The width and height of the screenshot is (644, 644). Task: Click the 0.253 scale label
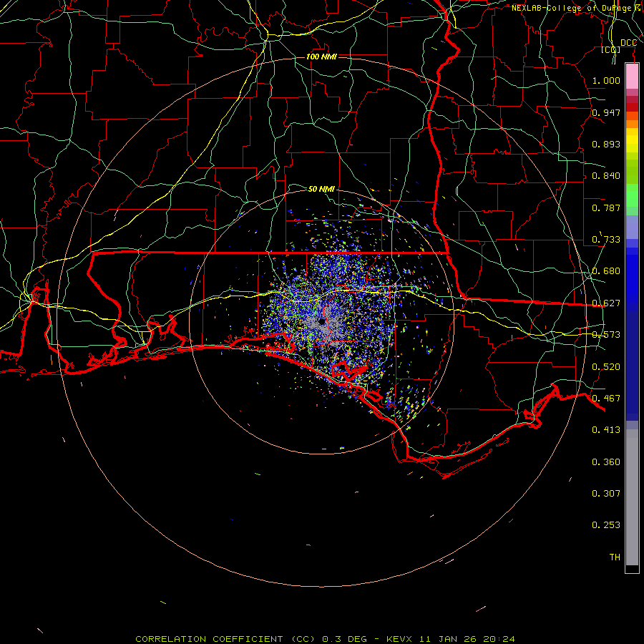click(x=606, y=525)
